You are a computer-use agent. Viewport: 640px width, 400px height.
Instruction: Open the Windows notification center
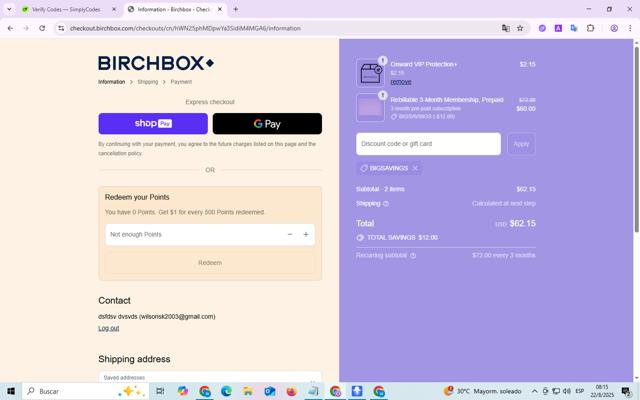pyautogui.click(x=627, y=391)
